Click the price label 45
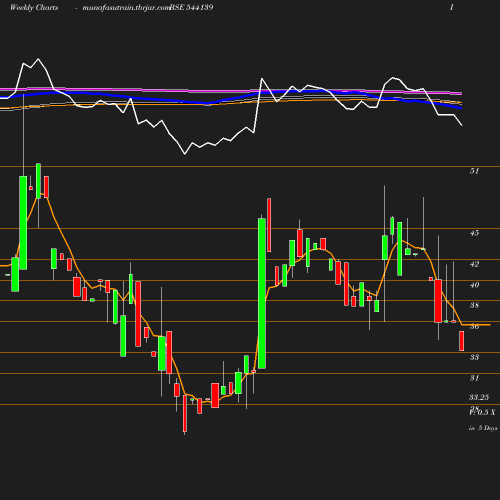This screenshot has height=500, width=500. coord(474,233)
